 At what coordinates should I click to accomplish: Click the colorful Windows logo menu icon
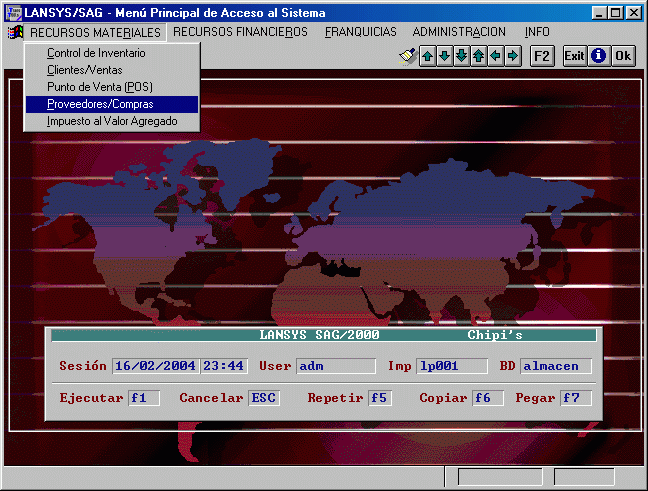point(15,32)
